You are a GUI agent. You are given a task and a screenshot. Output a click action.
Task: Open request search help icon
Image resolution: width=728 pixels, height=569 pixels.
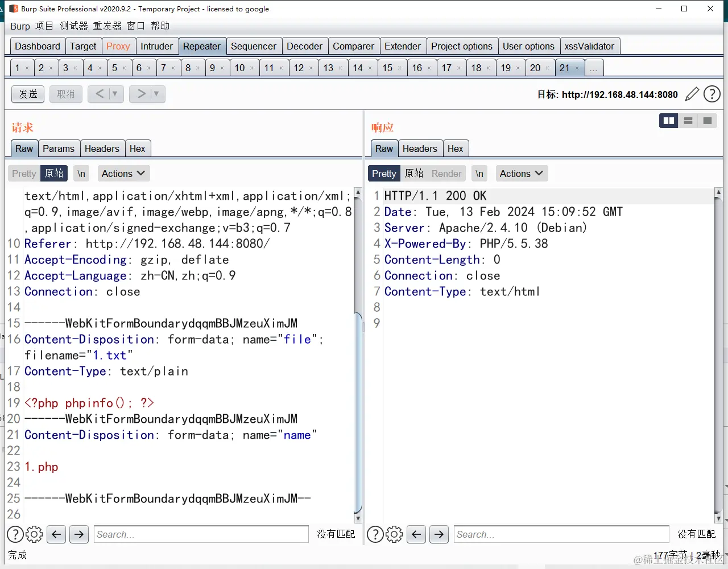(15, 534)
